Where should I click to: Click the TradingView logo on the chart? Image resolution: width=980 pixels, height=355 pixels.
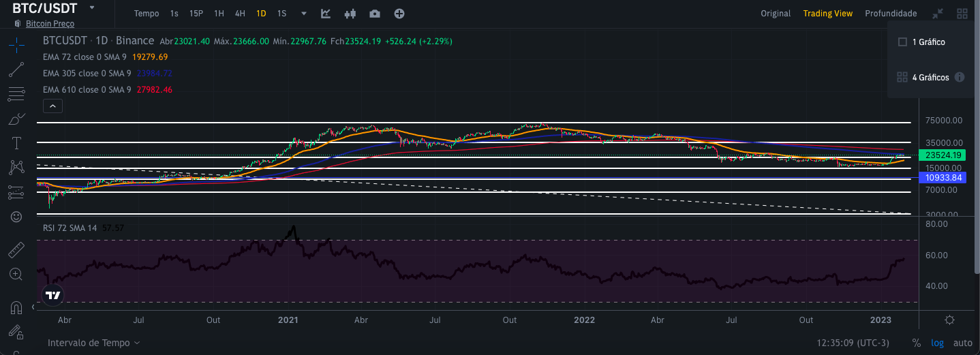point(52,295)
